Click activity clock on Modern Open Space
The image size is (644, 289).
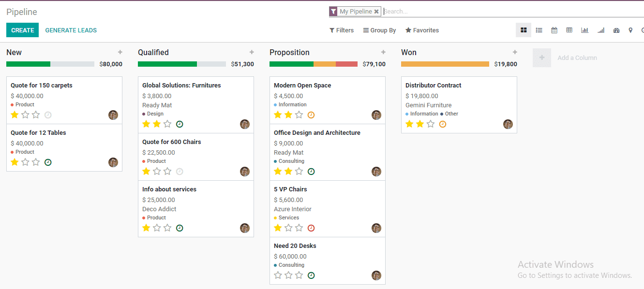pos(311,115)
